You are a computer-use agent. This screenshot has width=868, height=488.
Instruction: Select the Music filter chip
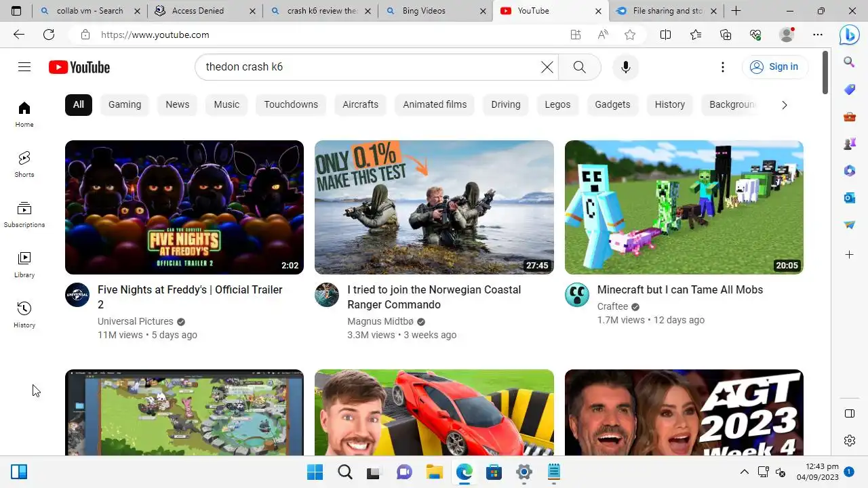[226, 104]
